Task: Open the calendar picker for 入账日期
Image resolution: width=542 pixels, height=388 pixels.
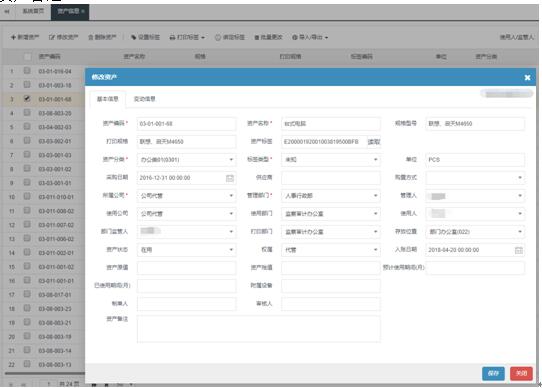Action: point(518,250)
